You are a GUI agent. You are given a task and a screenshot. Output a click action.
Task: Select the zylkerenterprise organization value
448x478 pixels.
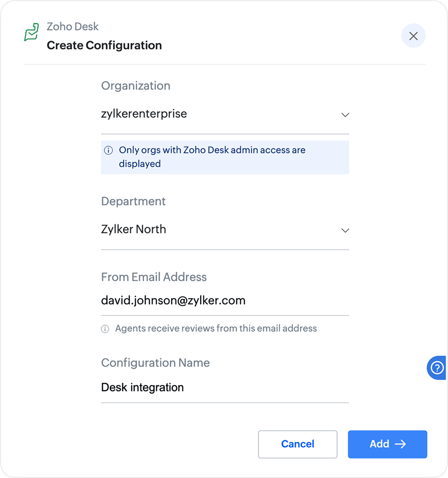pyautogui.click(x=144, y=113)
